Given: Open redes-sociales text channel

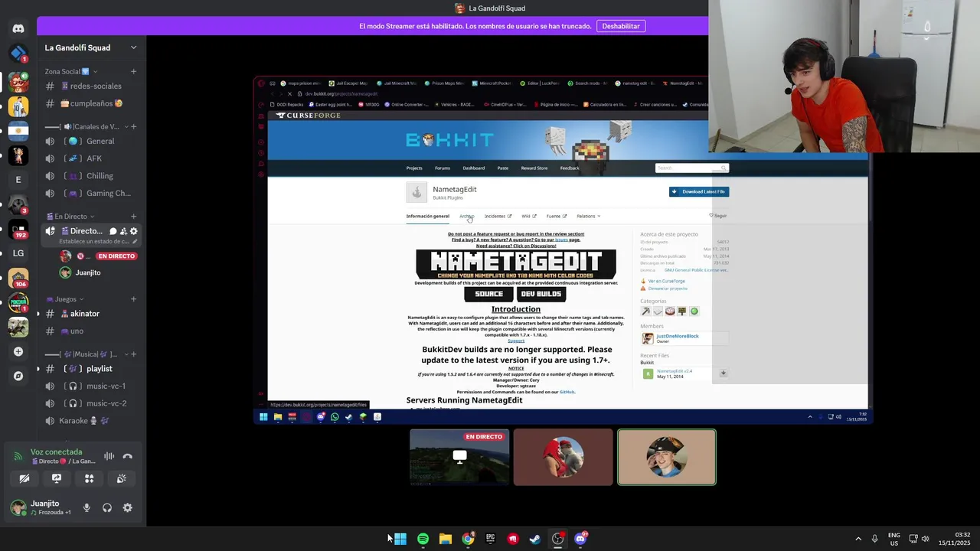Looking at the screenshot, I should [x=91, y=86].
